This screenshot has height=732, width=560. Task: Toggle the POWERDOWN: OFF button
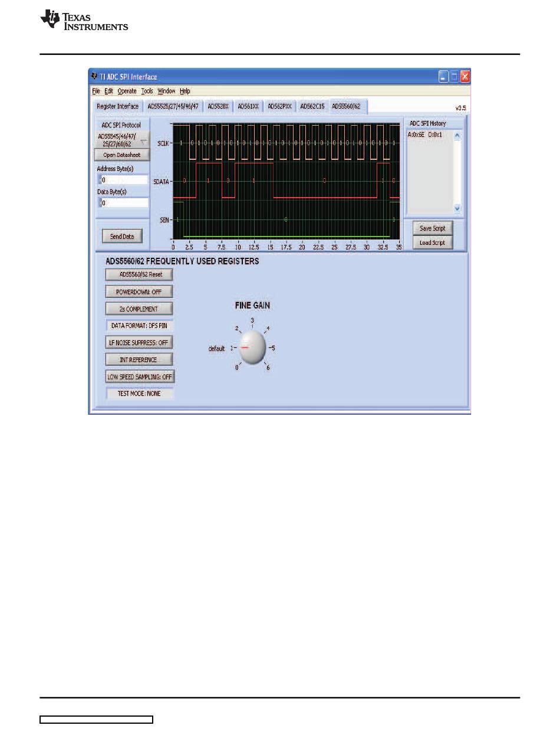139,291
